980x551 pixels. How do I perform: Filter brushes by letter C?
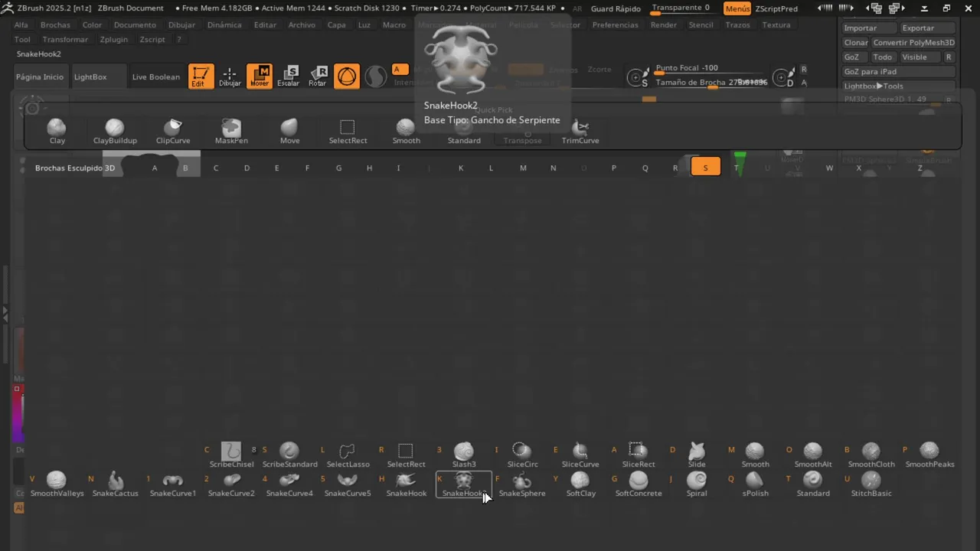[216, 168]
